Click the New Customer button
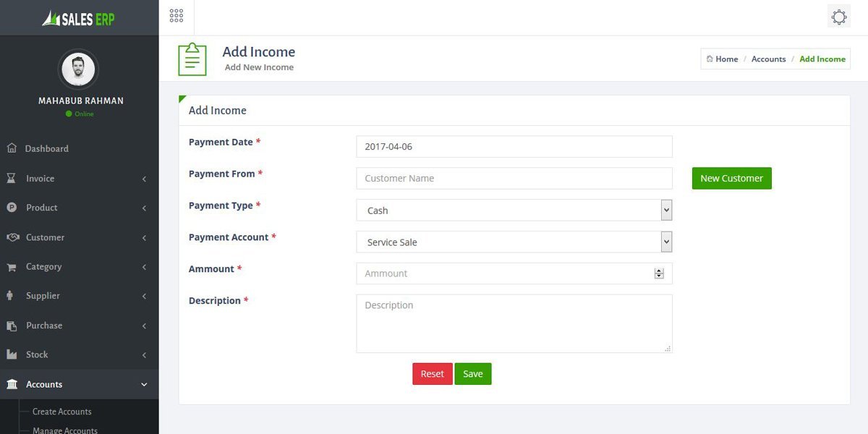This screenshot has height=434, width=868. tap(731, 179)
